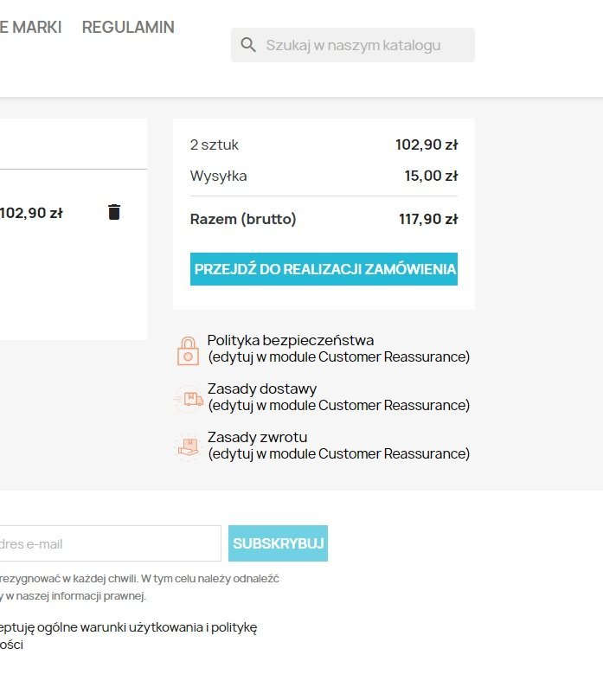603x700 pixels.
Task: Click the Wysyłka label
Action: click(218, 176)
